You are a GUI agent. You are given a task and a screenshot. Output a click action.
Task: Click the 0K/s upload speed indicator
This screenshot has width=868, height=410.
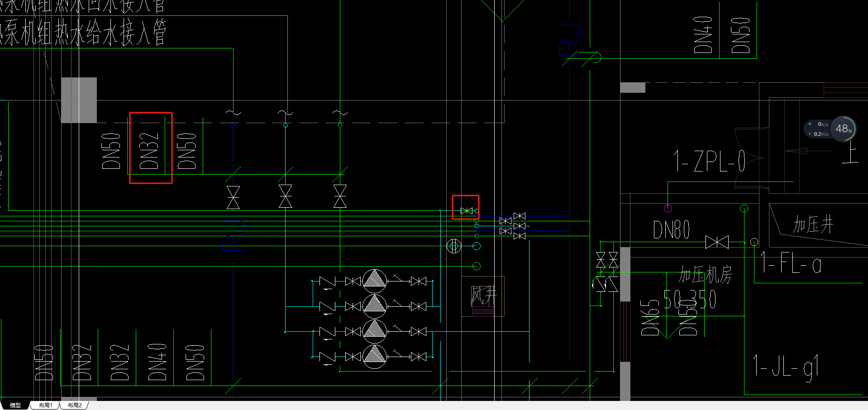[x=818, y=124]
